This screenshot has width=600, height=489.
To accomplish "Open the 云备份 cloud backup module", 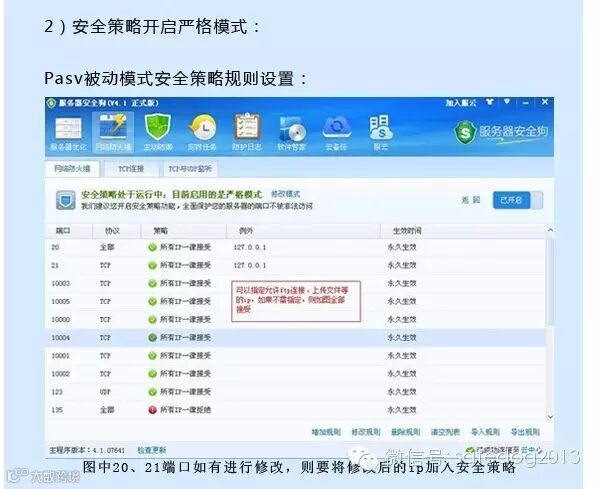I will [x=336, y=134].
